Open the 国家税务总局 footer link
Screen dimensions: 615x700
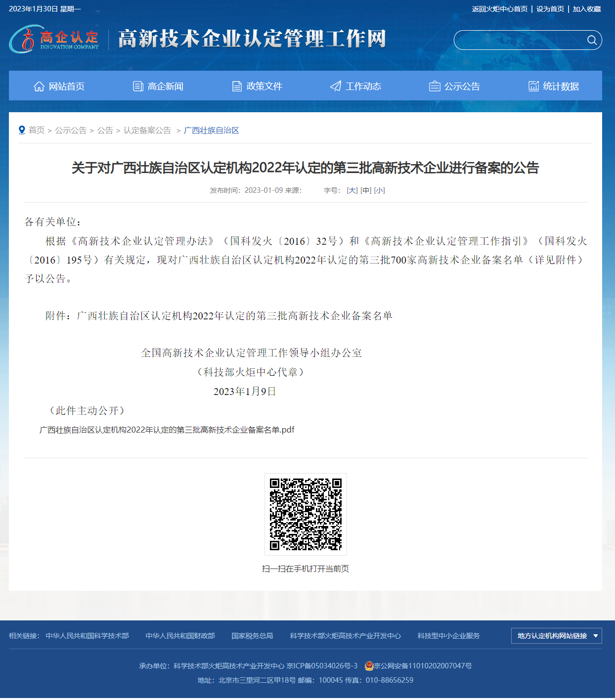click(252, 636)
